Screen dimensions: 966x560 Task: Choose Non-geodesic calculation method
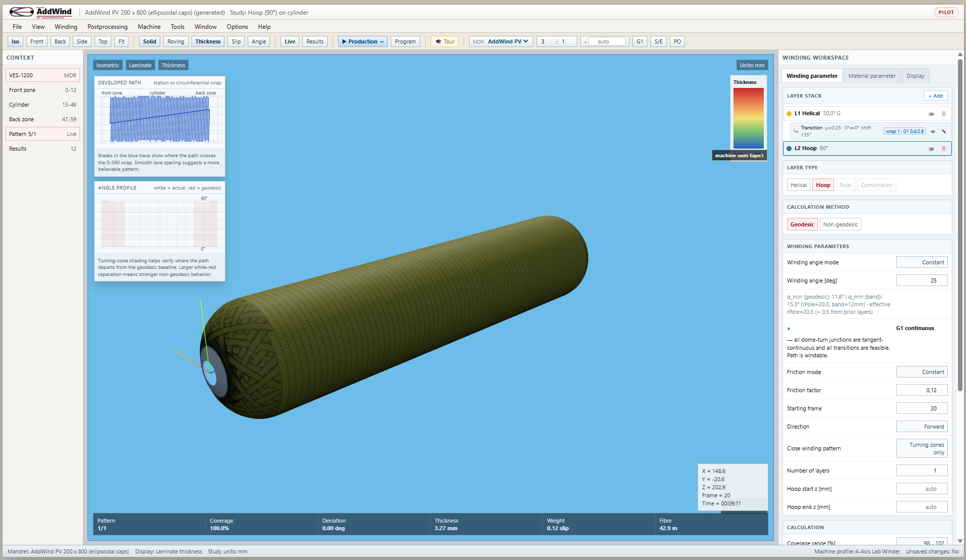tap(840, 224)
